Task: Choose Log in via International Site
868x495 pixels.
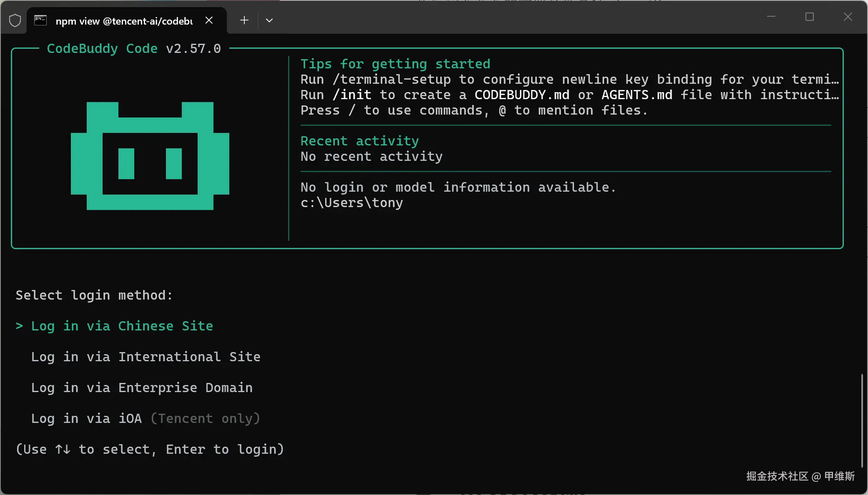Action: tap(146, 357)
